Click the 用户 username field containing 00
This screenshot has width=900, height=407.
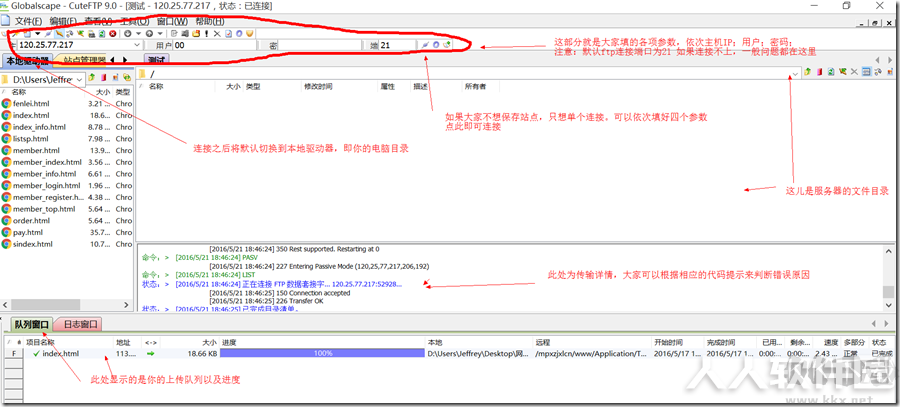[x=213, y=45]
